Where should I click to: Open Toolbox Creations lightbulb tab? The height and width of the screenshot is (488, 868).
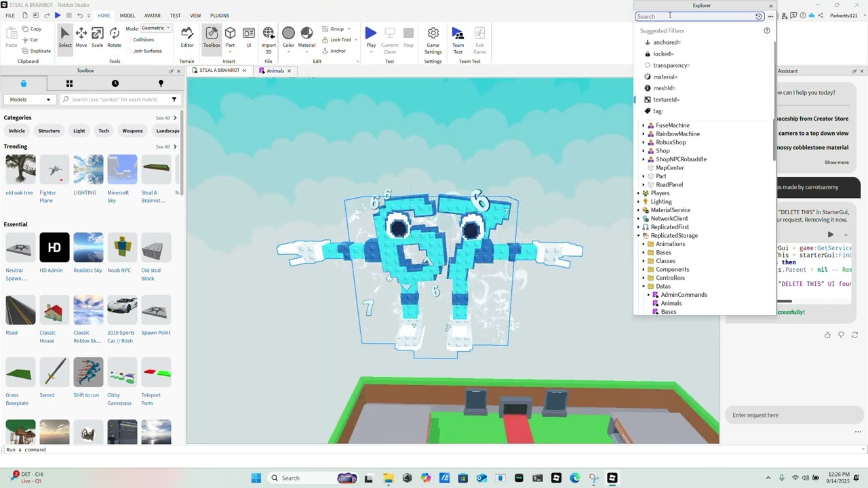point(161,83)
